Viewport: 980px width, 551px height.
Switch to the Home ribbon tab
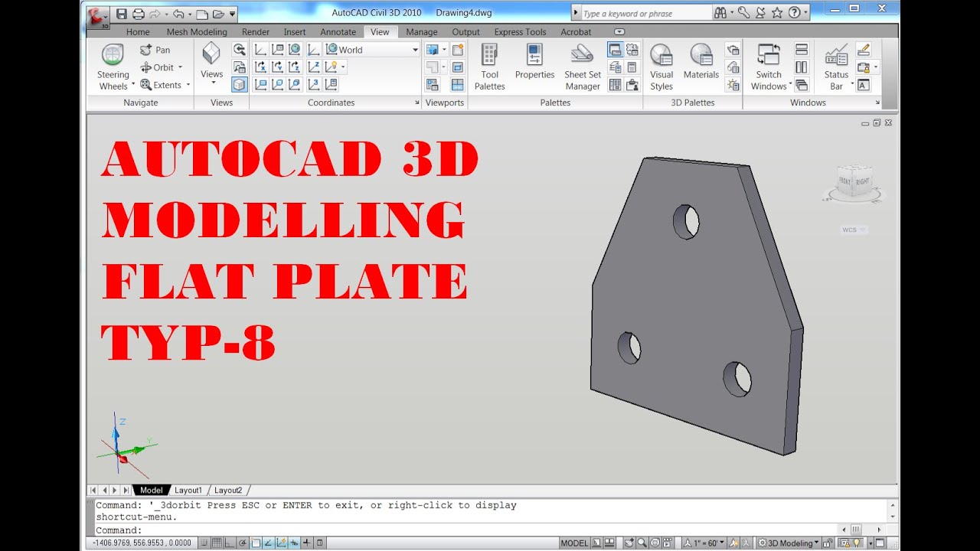pyautogui.click(x=138, y=32)
